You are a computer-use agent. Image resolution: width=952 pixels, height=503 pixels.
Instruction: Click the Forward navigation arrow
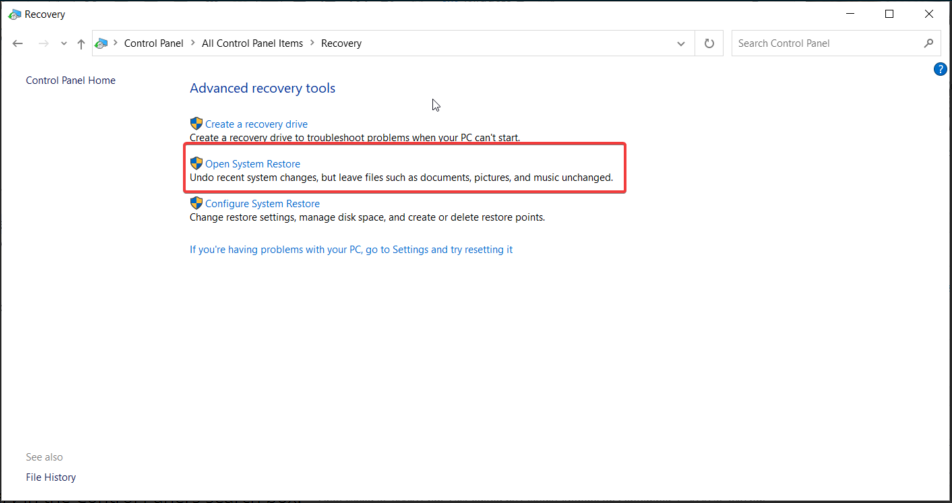pos(43,44)
